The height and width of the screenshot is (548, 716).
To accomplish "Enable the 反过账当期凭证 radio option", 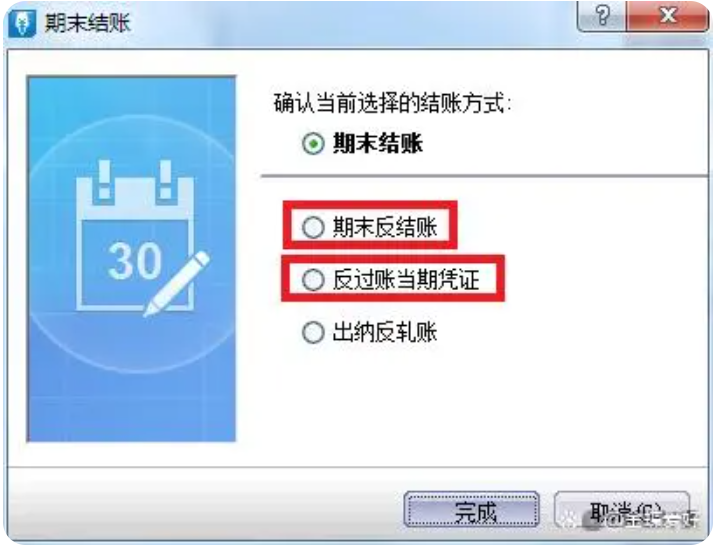I will pos(313,279).
